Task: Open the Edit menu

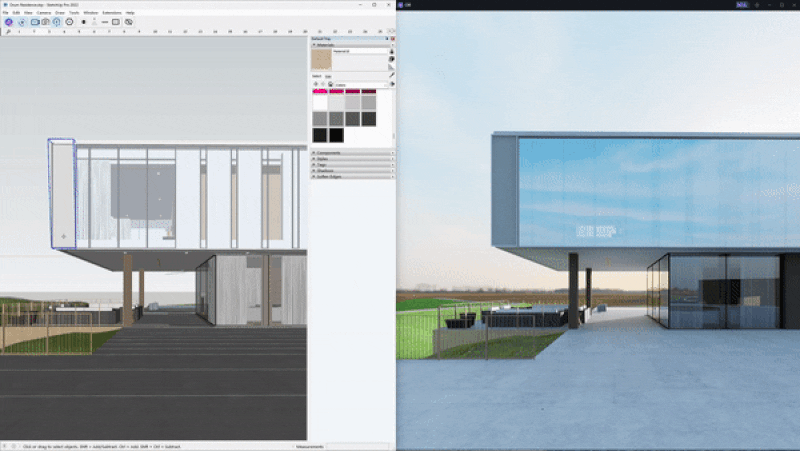Action: (16, 13)
